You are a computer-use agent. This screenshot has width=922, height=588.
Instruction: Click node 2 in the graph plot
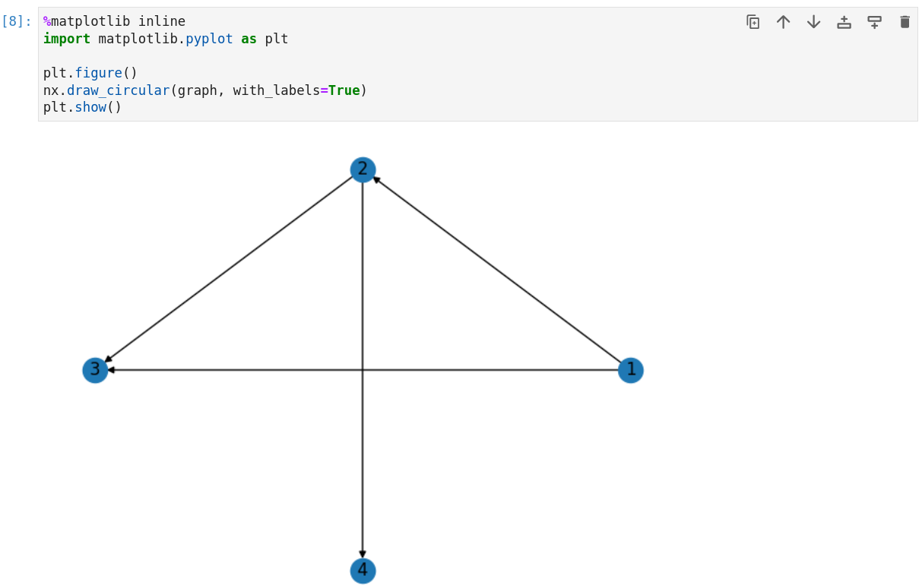[363, 170]
